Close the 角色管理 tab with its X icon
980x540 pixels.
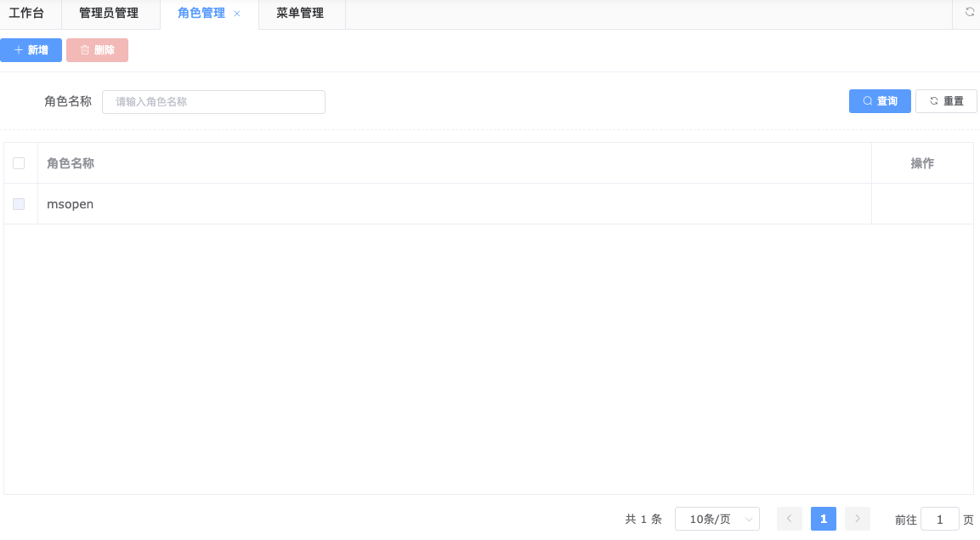pos(237,14)
